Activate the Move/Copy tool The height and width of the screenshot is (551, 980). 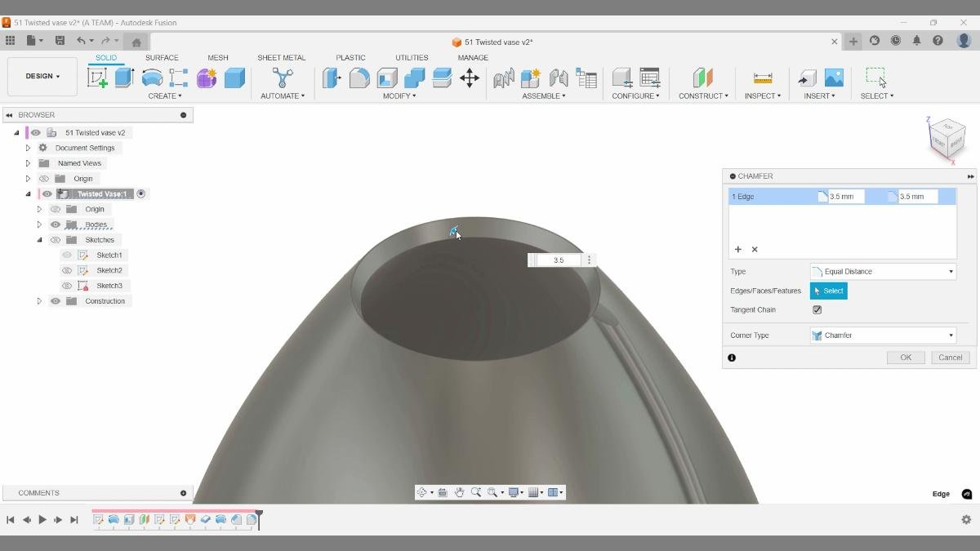[470, 78]
